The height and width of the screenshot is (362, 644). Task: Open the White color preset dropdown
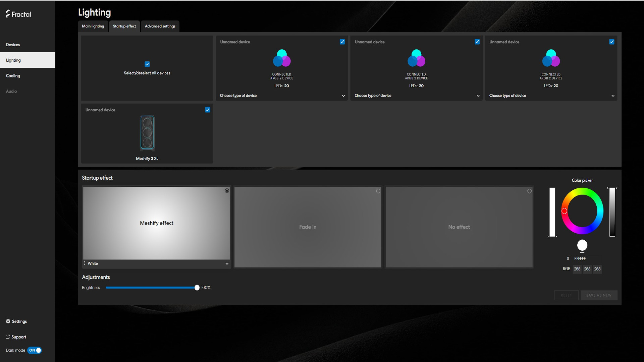(x=227, y=263)
